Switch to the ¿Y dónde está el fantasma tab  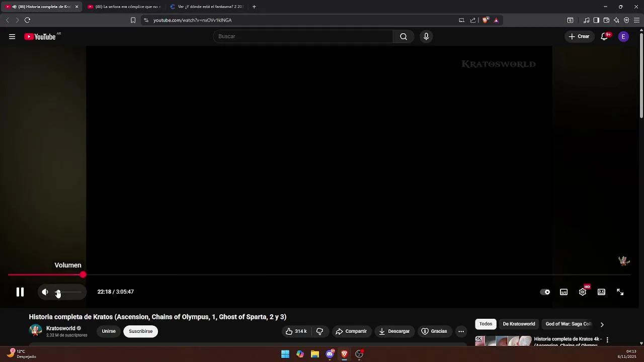point(207,7)
